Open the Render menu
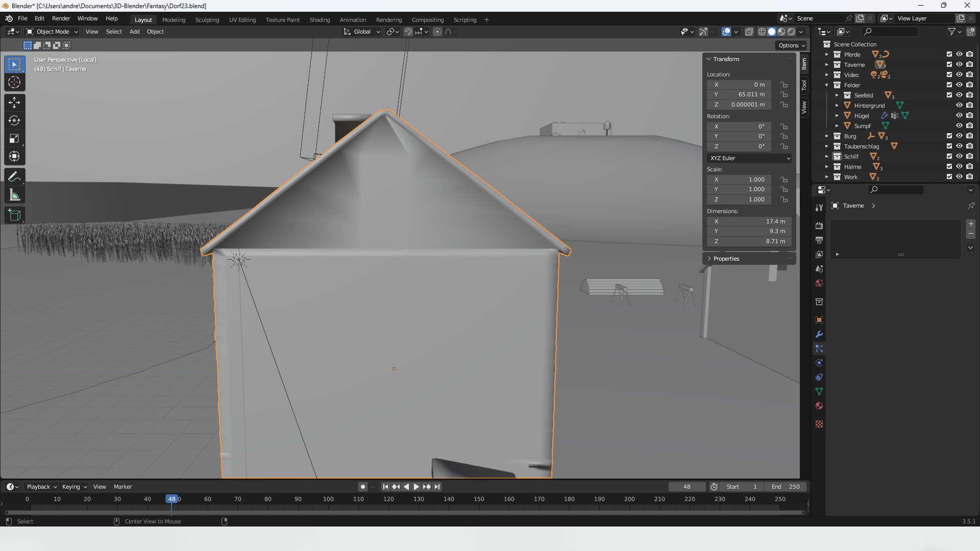This screenshot has width=980, height=551. tap(61, 18)
